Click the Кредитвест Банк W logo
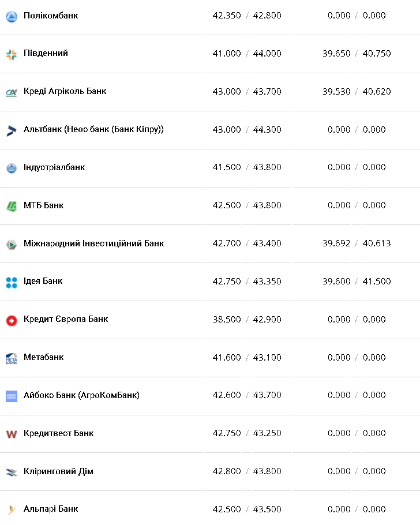Viewport: 420px width, 525px height. coord(12,434)
